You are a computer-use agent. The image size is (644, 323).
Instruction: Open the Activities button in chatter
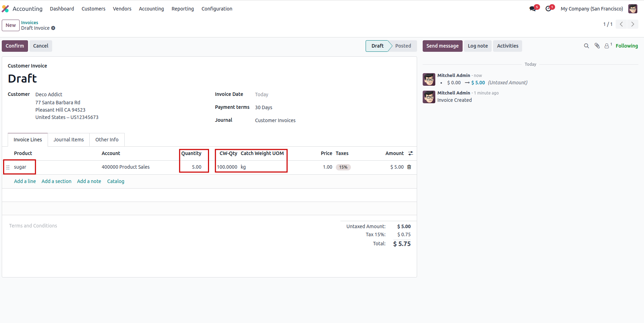[x=507, y=46]
